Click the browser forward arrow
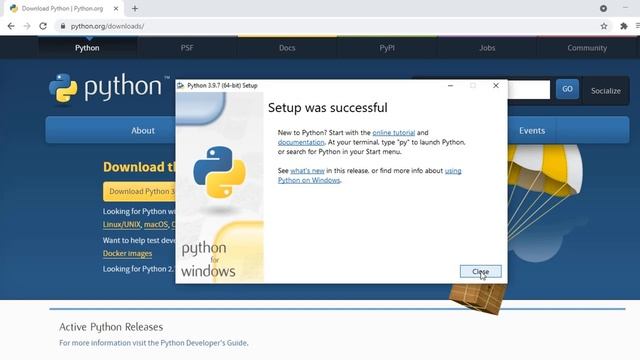 click(x=27, y=26)
